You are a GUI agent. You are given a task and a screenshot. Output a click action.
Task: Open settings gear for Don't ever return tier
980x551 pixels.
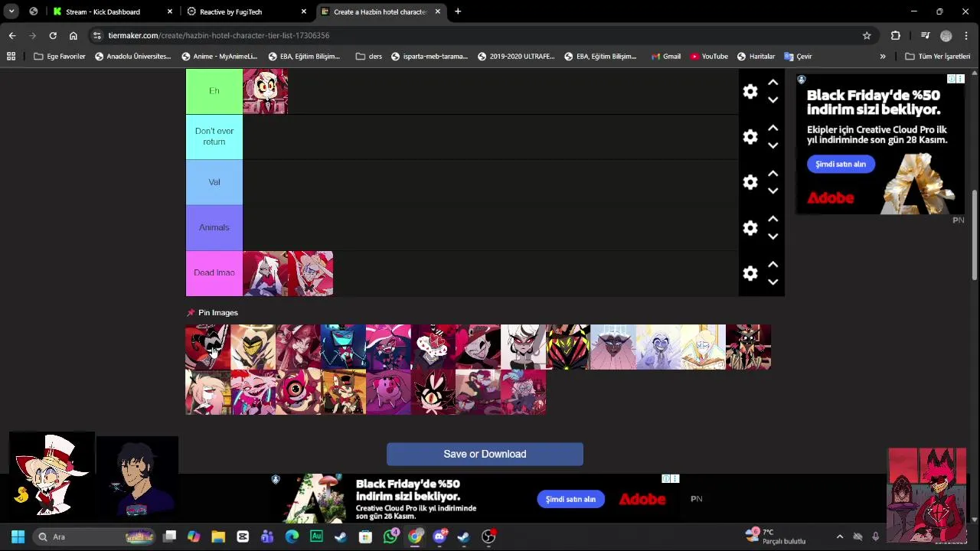(750, 137)
